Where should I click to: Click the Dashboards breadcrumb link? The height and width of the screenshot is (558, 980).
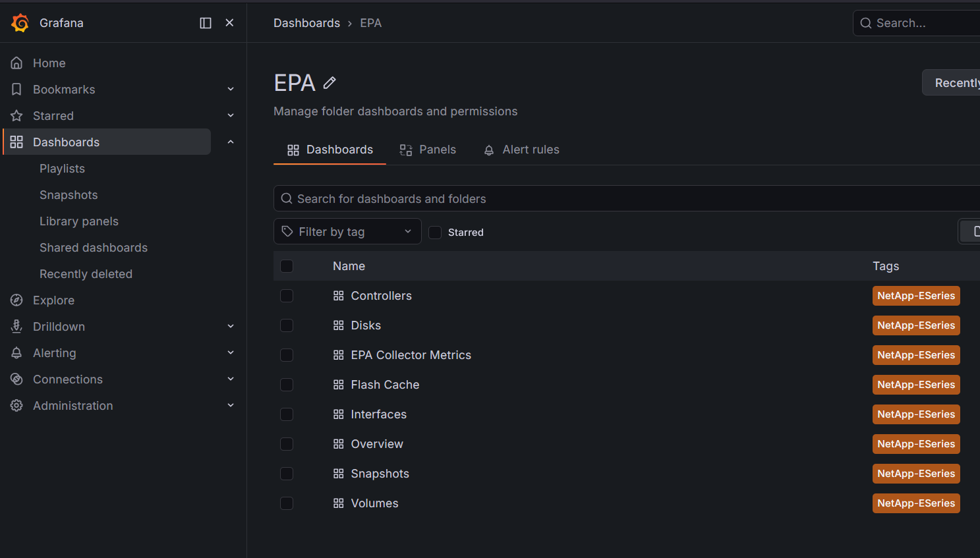pyautogui.click(x=306, y=23)
